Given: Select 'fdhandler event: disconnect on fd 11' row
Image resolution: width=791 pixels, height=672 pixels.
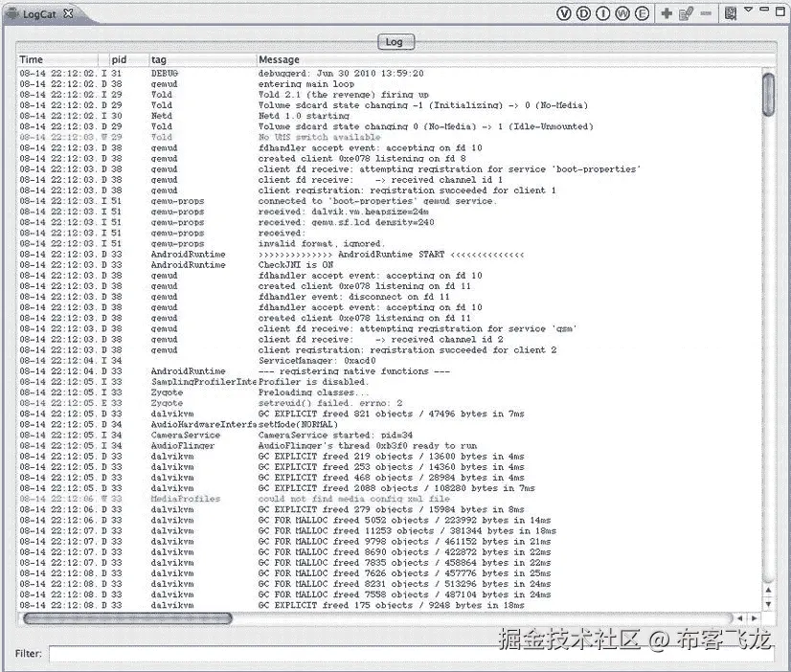Looking at the screenshot, I should pyautogui.click(x=389, y=297).
